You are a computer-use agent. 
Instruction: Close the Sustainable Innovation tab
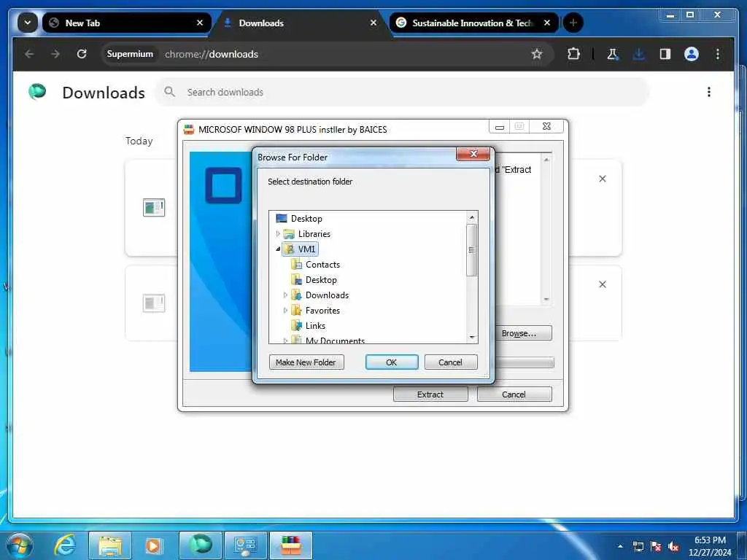click(x=547, y=23)
